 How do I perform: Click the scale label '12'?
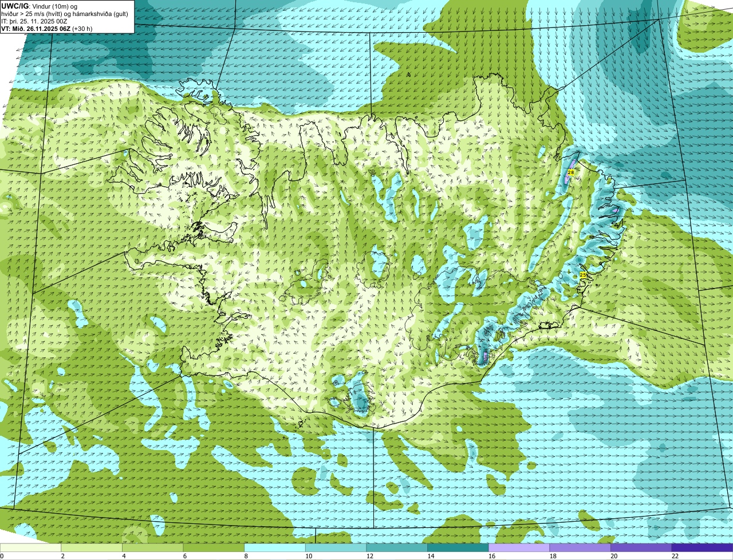pos(369,556)
